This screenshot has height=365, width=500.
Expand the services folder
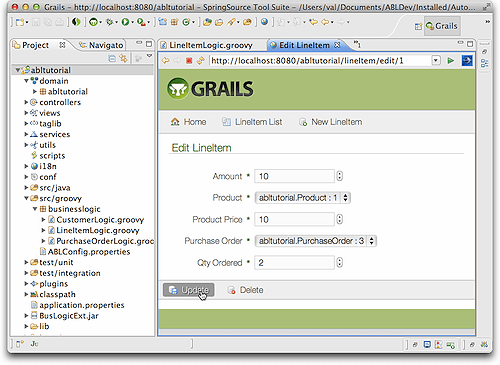pos(26,134)
